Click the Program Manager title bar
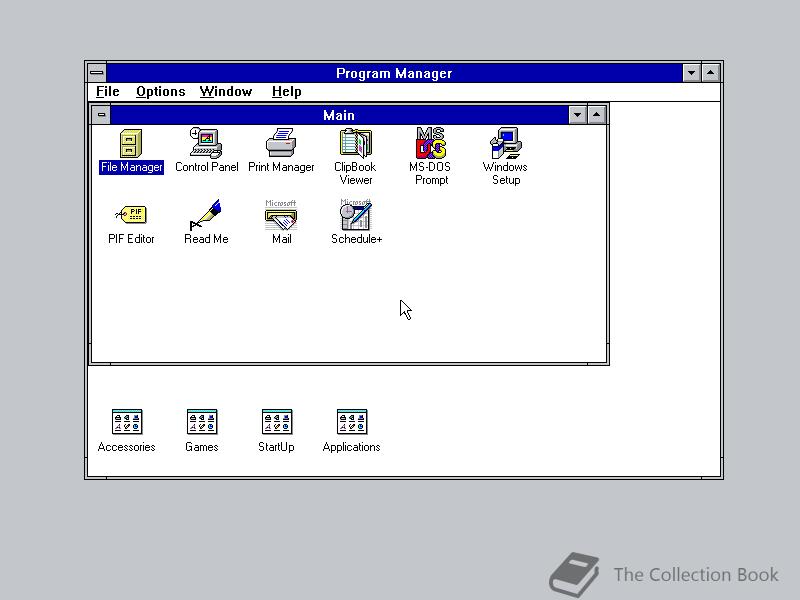This screenshot has width=800, height=600. [394, 73]
